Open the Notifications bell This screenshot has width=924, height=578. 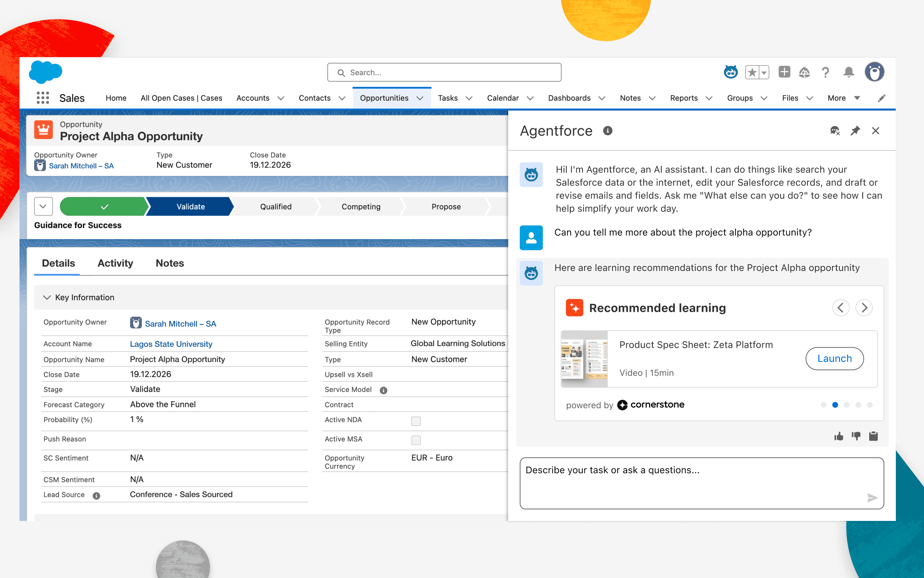point(849,72)
